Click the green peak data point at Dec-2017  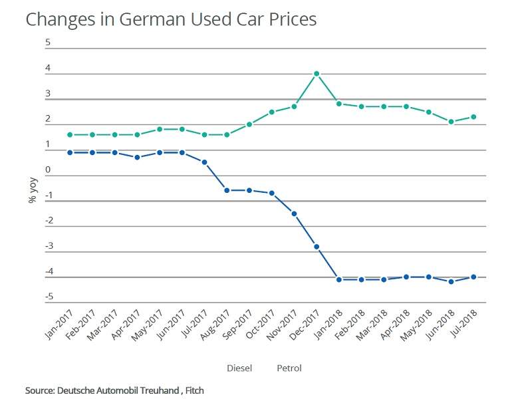[x=317, y=74]
